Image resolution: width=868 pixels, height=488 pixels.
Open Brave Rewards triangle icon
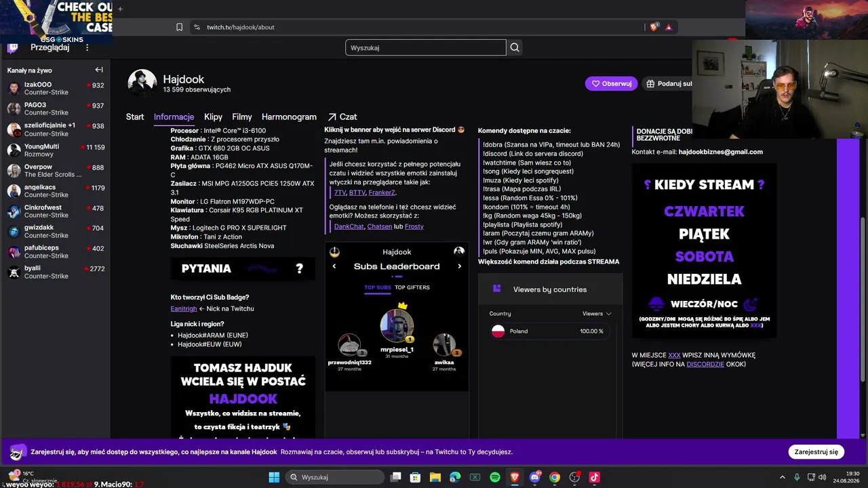click(669, 27)
